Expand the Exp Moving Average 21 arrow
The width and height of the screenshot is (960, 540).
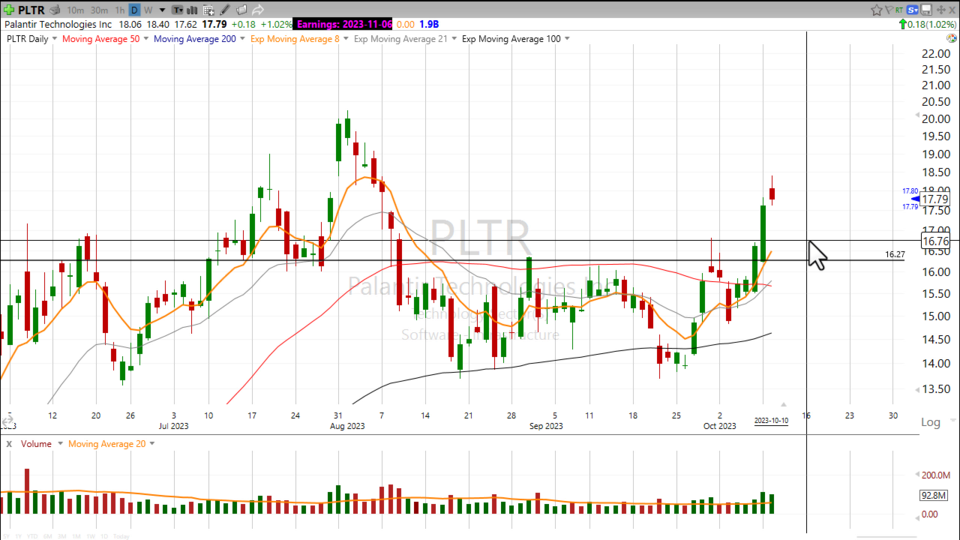[x=454, y=39]
